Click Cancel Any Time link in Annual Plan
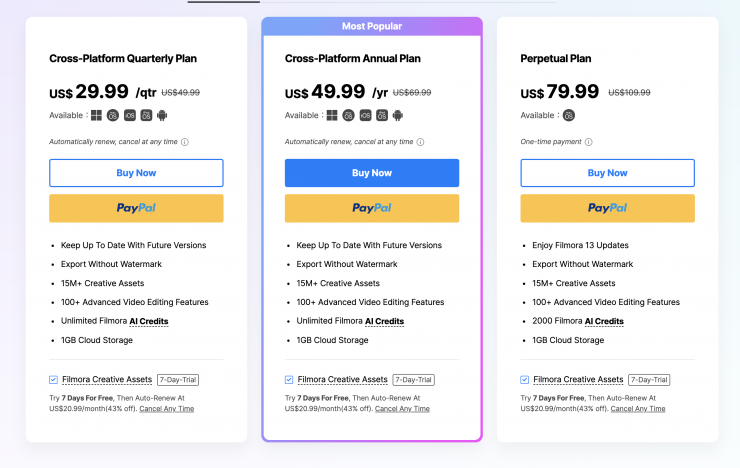The width and height of the screenshot is (740, 468). [402, 409]
